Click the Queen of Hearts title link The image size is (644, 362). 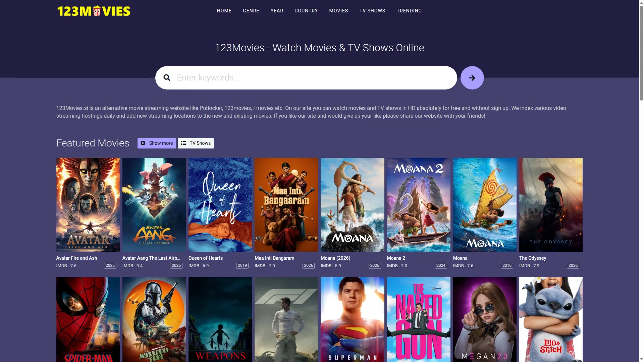click(206, 258)
